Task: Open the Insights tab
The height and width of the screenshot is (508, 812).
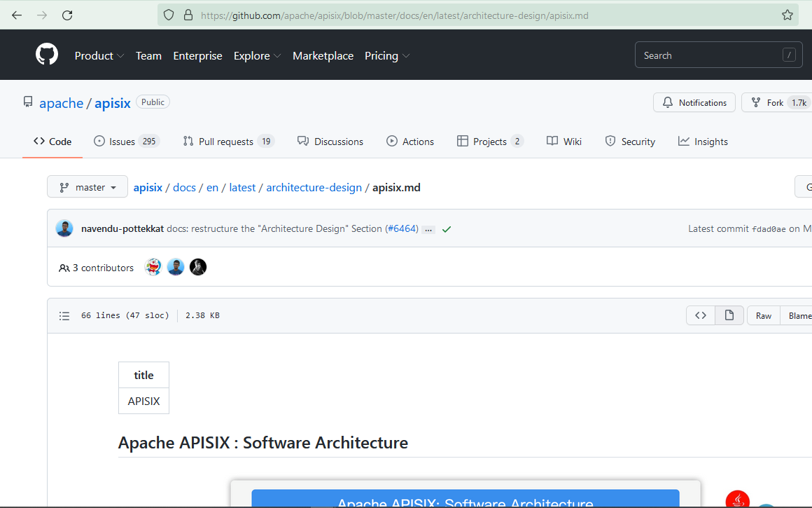Action: point(703,142)
